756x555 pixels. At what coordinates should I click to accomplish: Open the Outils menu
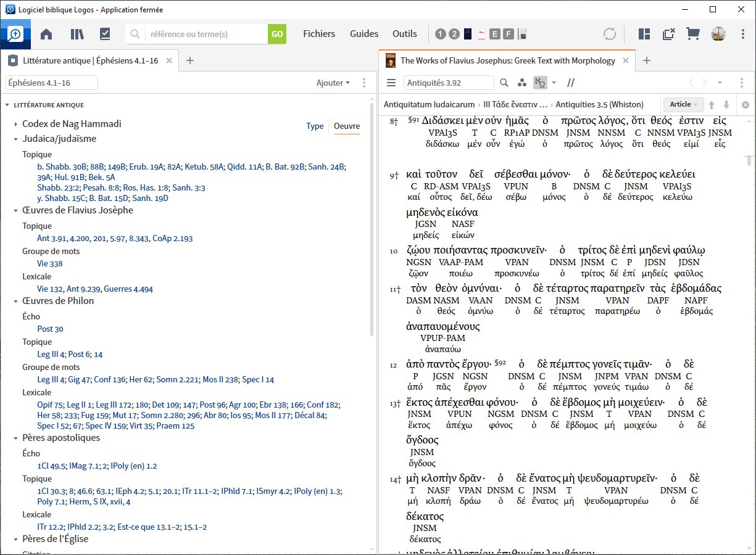point(405,34)
